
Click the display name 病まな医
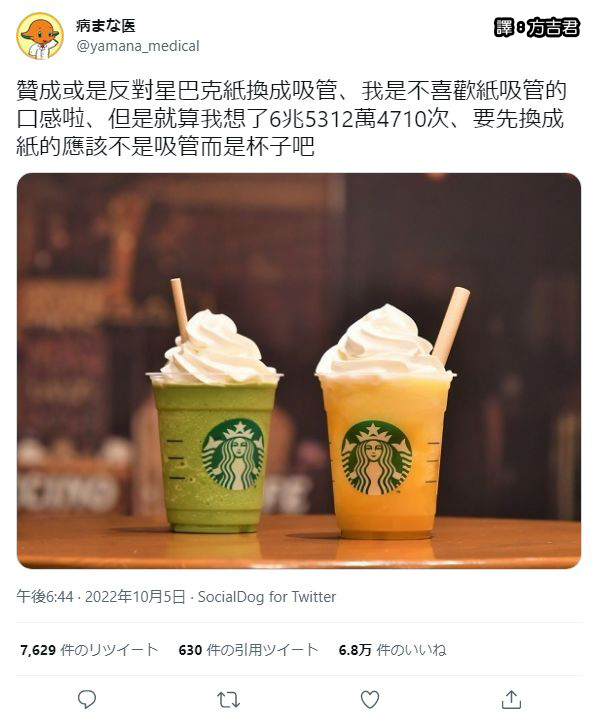tap(106, 25)
